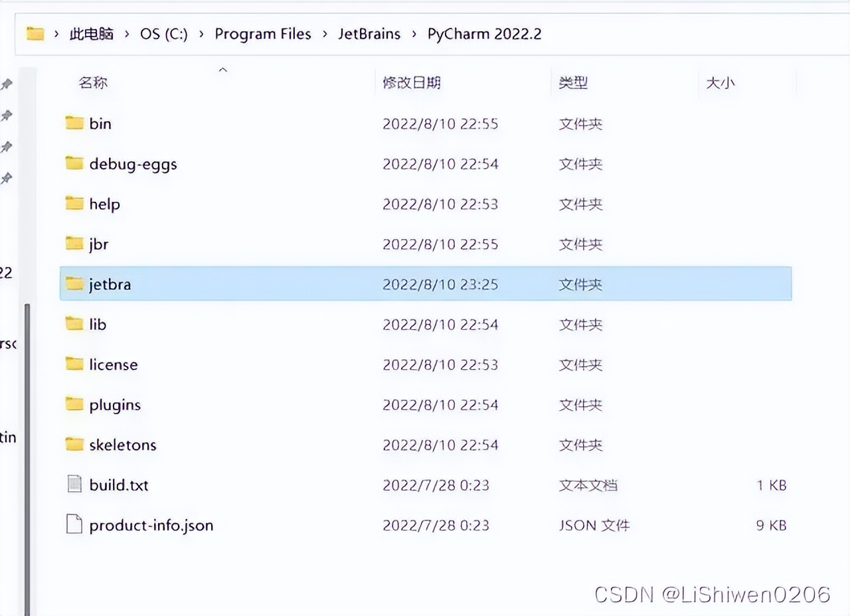This screenshot has height=616, width=850.
Task: Click the JSON 文件 type label
Action: [x=594, y=525]
